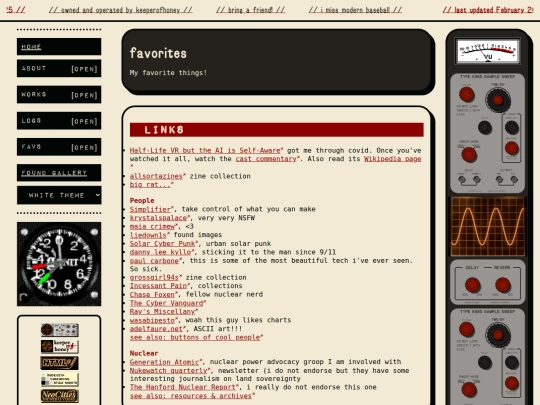Go to the HOME page

click(59, 47)
